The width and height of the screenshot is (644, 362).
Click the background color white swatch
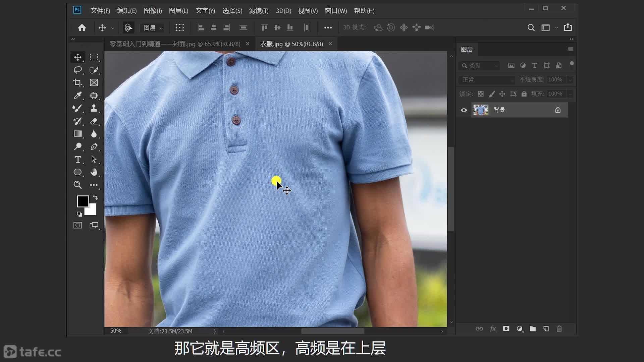[92, 211]
